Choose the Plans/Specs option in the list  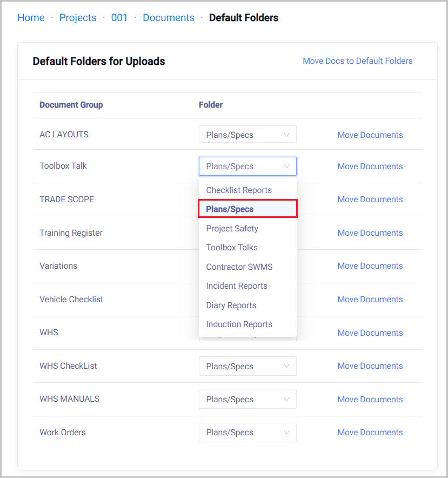[x=230, y=209]
